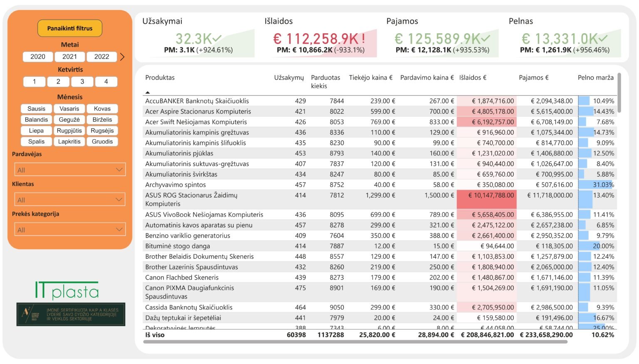Click the IT plasta logo

(67, 290)
